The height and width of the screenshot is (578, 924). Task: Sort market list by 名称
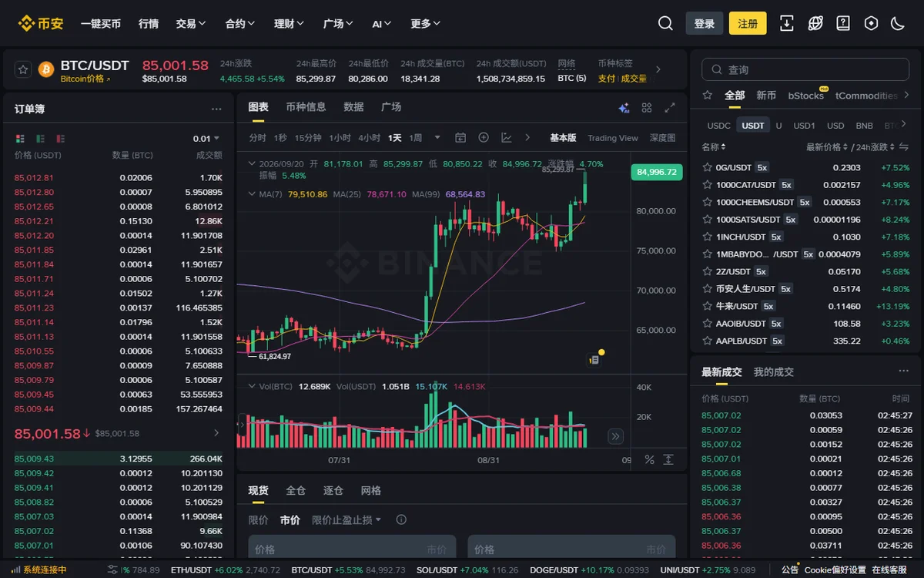point(714,146)
